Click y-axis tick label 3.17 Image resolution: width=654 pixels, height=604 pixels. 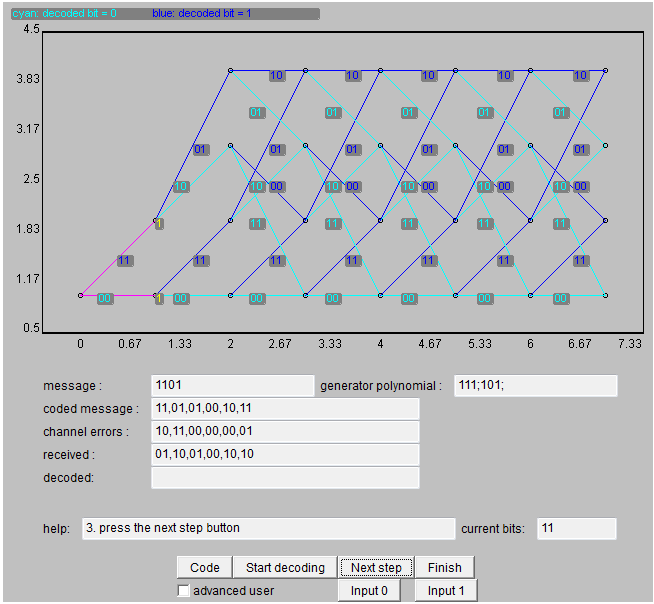coord(28,128)
